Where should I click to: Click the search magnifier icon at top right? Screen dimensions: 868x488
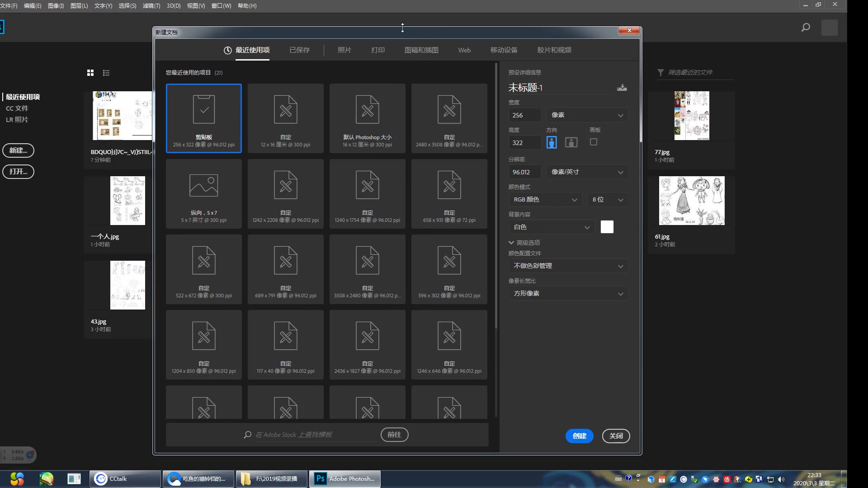805,28
